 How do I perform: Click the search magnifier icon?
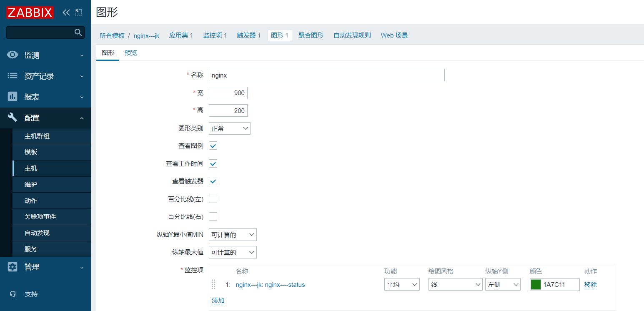(x=78, y=33)
